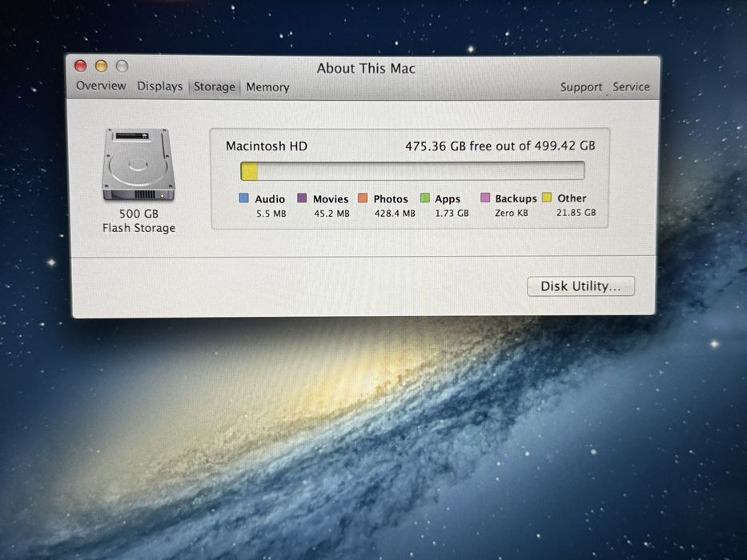Click the Backups legend label
Image resolution: width=747 pixels, height=560 pixels.
(516, 198)
